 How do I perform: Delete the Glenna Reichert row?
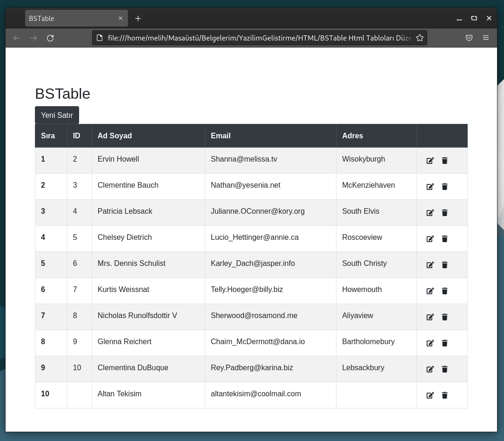pos(444,343)
